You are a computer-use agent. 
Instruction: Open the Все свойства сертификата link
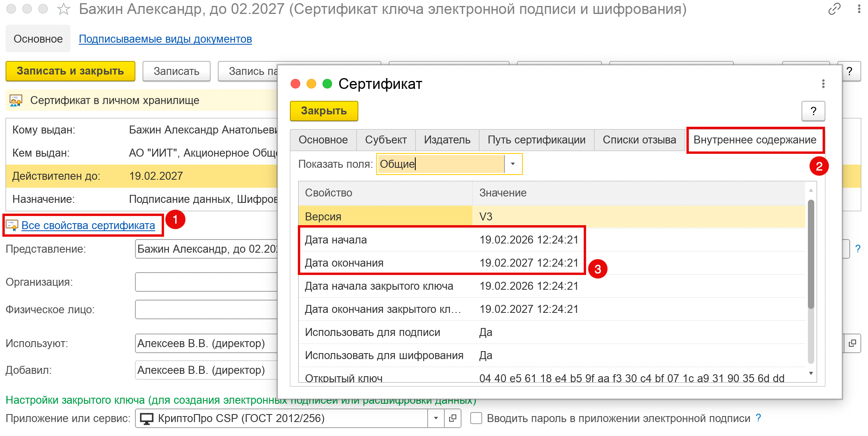click(88, 226)
